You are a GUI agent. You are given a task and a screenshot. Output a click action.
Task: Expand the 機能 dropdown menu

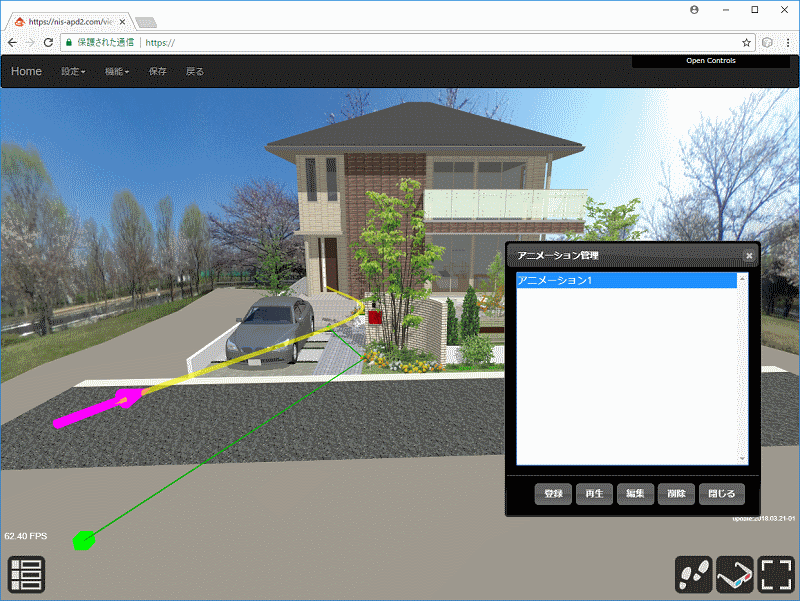tap(117, 72)
